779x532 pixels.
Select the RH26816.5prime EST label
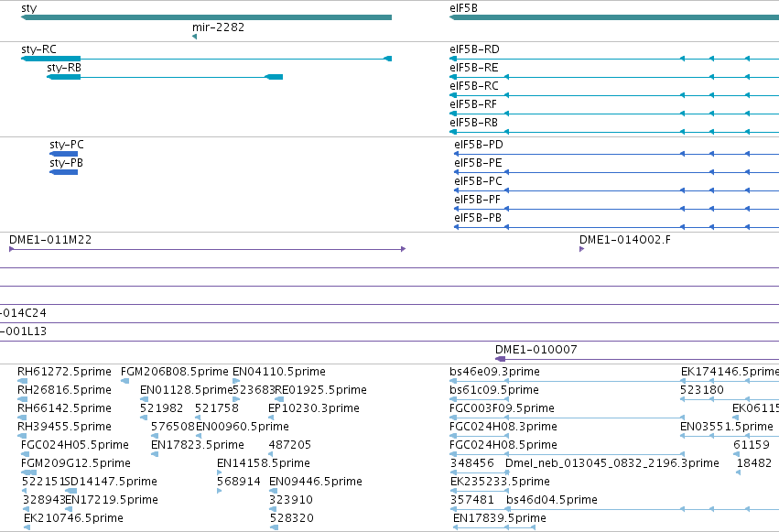pos(64,390)
